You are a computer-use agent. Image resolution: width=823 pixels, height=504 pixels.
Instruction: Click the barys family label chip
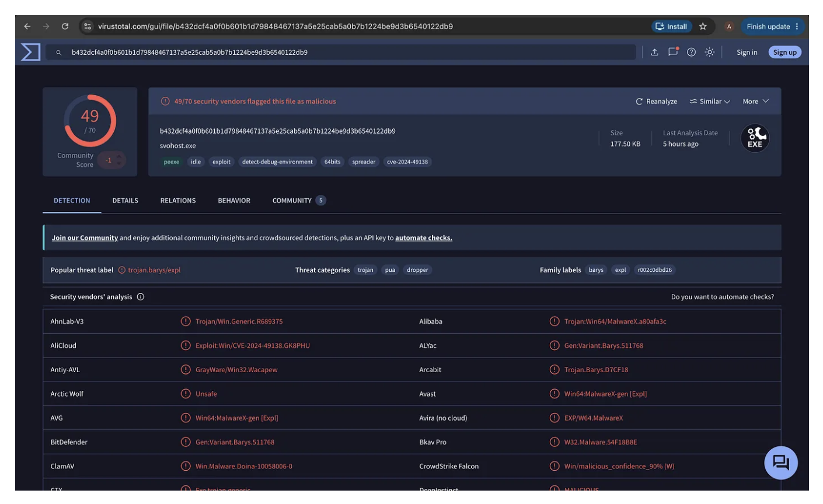[596, 270]
